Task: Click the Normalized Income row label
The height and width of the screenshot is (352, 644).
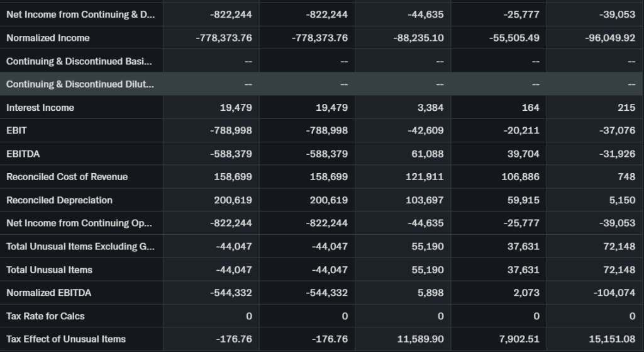Action: [48, 38]
